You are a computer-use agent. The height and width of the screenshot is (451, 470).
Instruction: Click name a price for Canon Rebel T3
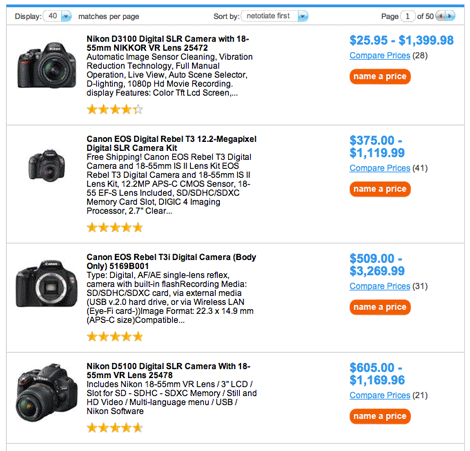(x=380, y=189)
